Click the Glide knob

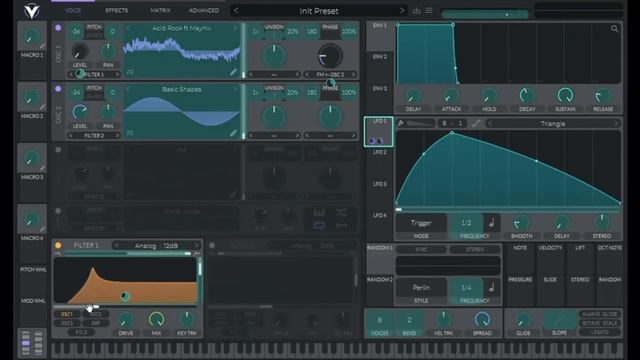(523, 320)
